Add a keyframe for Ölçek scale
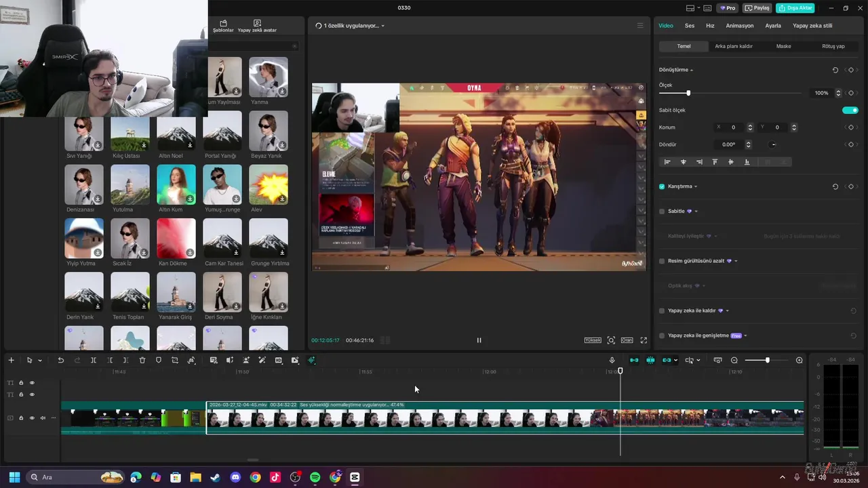 click(850, 93)
